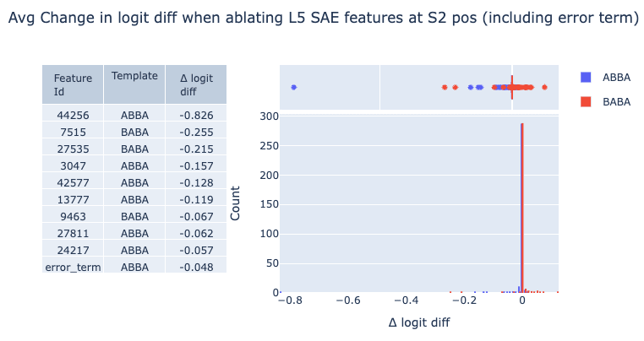
Task: Click the Δ logit diff table header
Action: [x=196, y=84]
